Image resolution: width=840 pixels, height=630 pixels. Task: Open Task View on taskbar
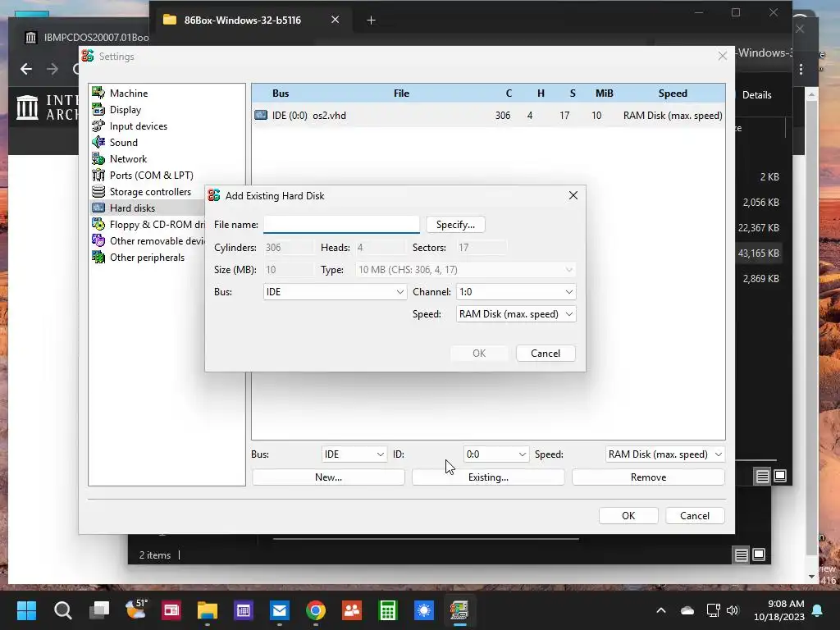98,610
